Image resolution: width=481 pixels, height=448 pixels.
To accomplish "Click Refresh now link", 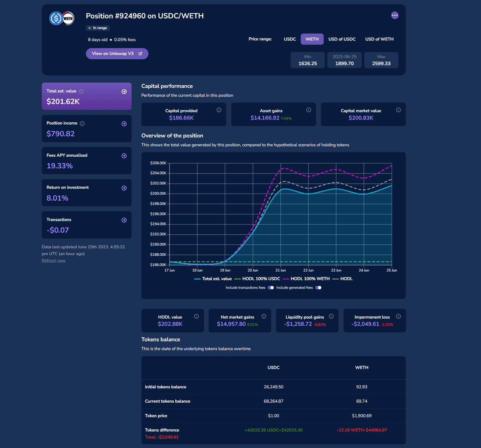I will click(54, 260).
